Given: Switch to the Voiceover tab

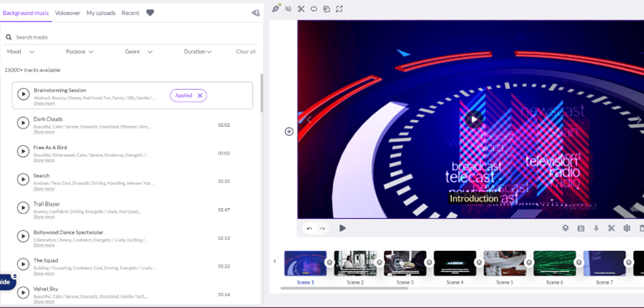Looking at the screenshot, I should [x=67, y=13].
